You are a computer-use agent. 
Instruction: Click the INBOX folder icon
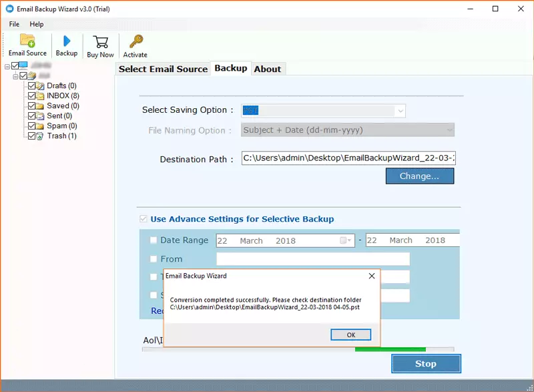(x=40, y=95)
